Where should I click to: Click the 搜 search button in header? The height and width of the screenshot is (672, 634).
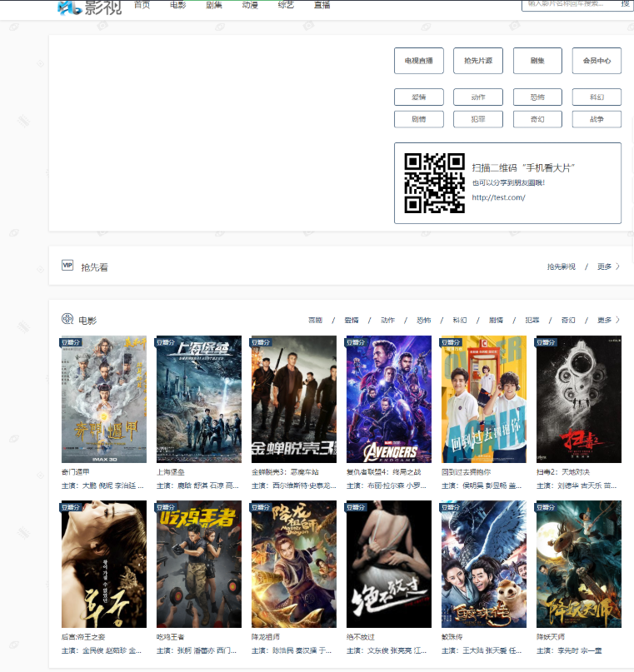[624, 4]
